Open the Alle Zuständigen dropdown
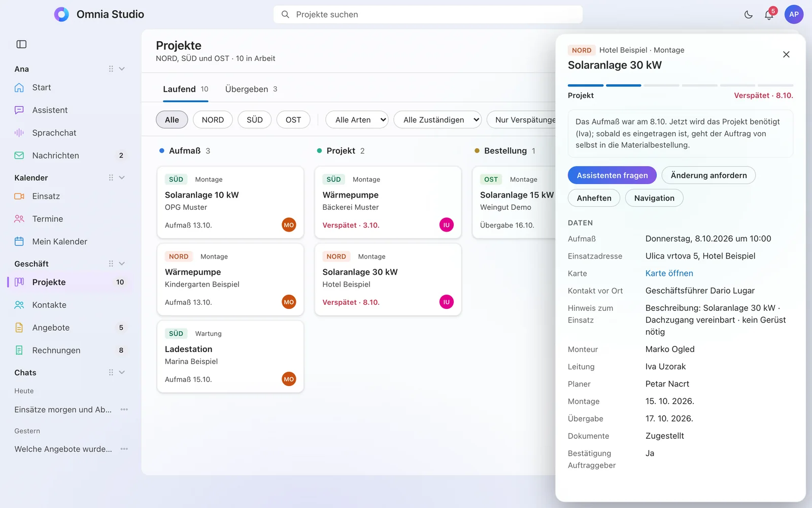 [437, 120]
